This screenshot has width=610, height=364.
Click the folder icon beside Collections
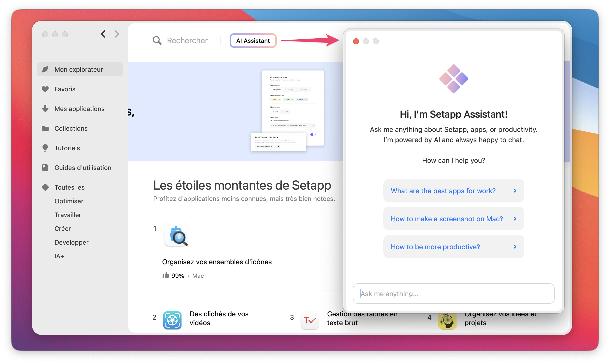tap(45, 128)
